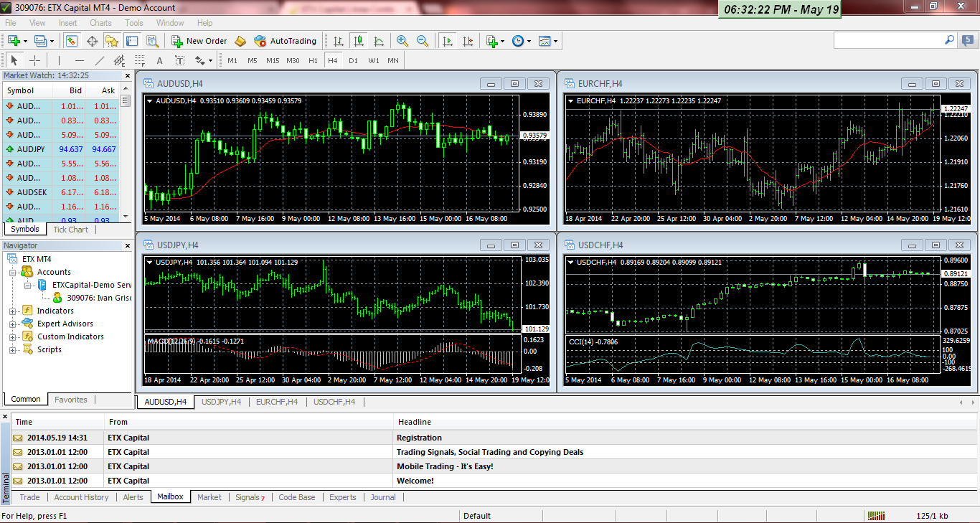Close the Market Watch panel

coord(128,75)
